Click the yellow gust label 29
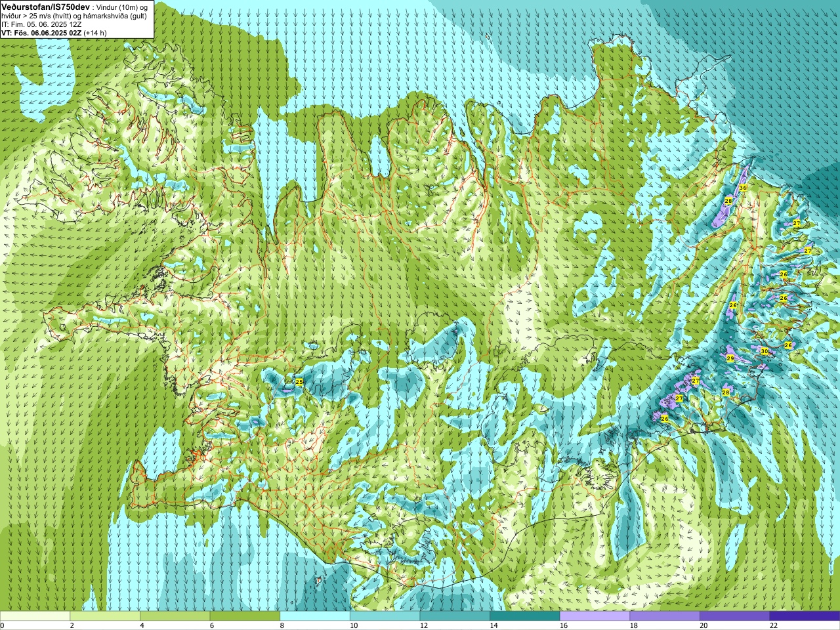This screenshot has width=840, height=630. coord(730,358)
